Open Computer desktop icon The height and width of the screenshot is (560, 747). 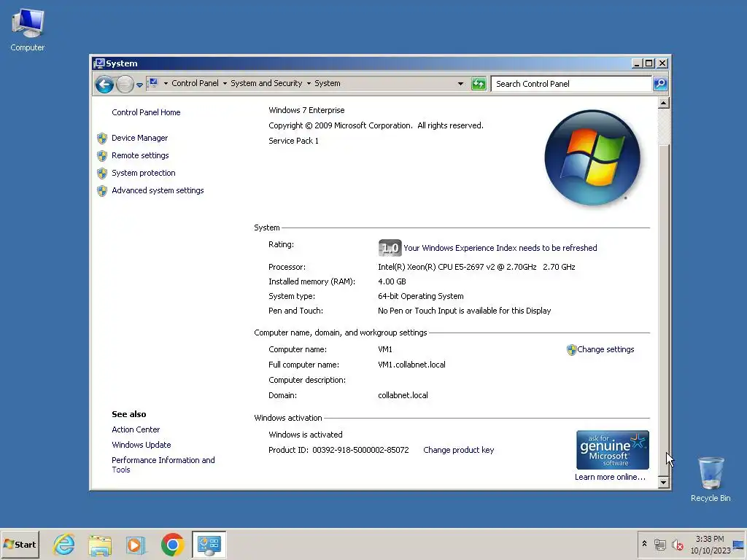point(28,29)
